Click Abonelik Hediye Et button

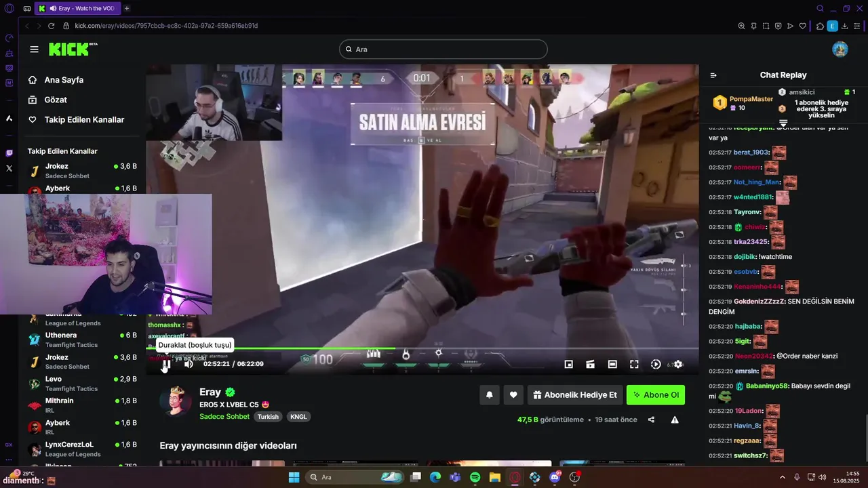coord(574,395)
